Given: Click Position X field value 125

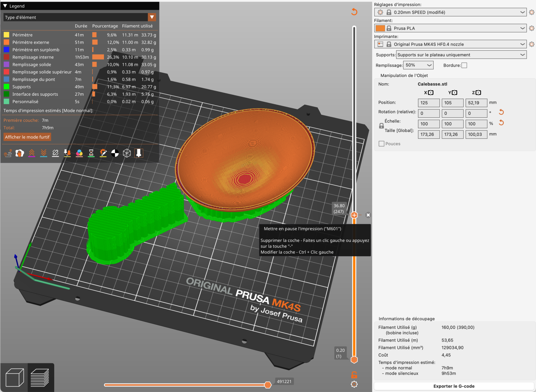Looking at the screenshot, I should pos(429,103).
